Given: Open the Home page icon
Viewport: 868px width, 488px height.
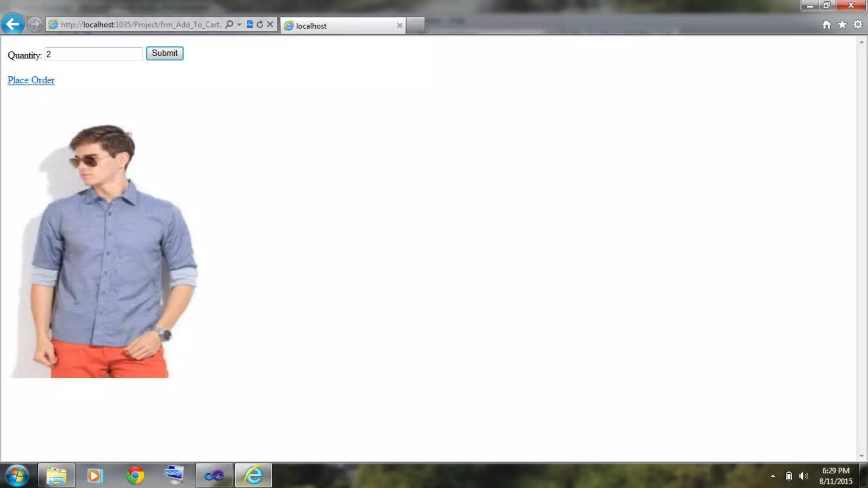Looking at the screenshot, I should 826,25.
